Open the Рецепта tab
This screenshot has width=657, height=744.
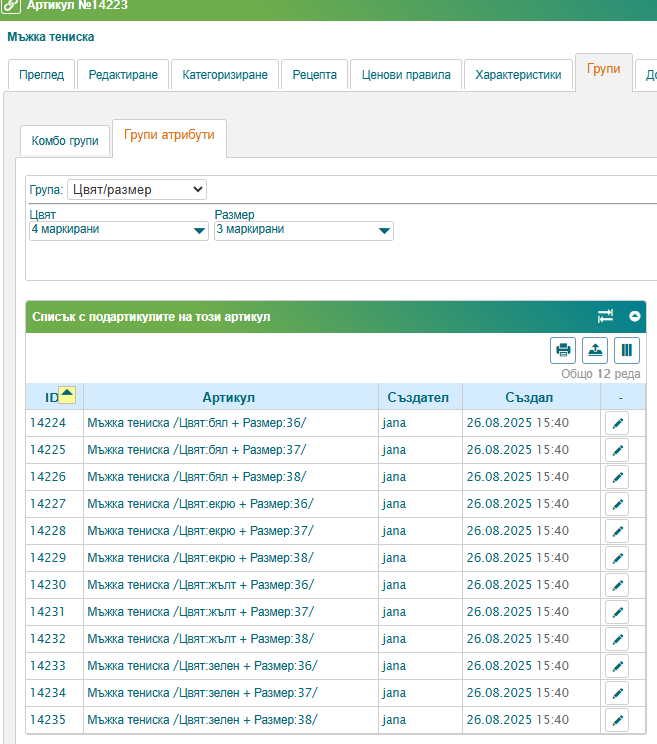tap(315, 74)
